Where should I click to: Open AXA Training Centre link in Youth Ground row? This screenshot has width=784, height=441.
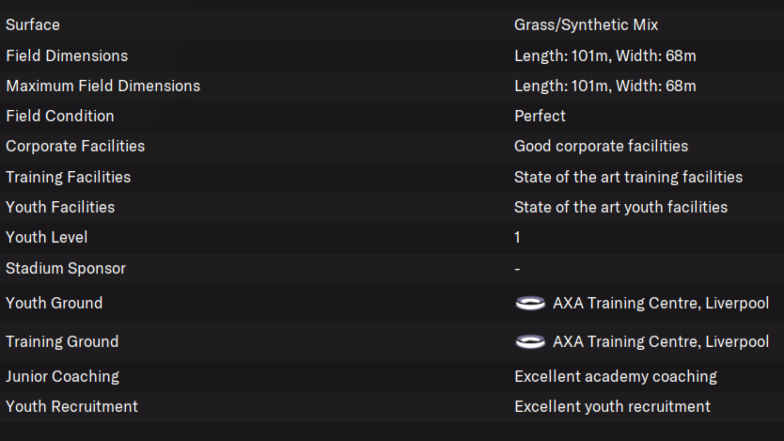[x=660, y=303]
